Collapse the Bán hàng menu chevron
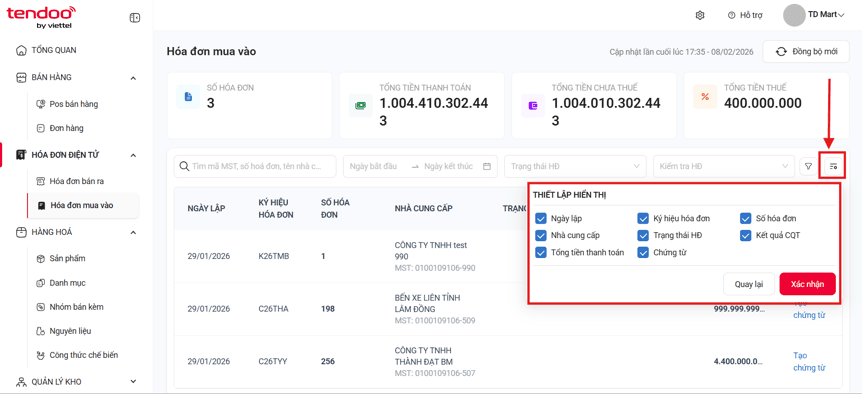The image size is (862, 394). [x=133, y=78]
